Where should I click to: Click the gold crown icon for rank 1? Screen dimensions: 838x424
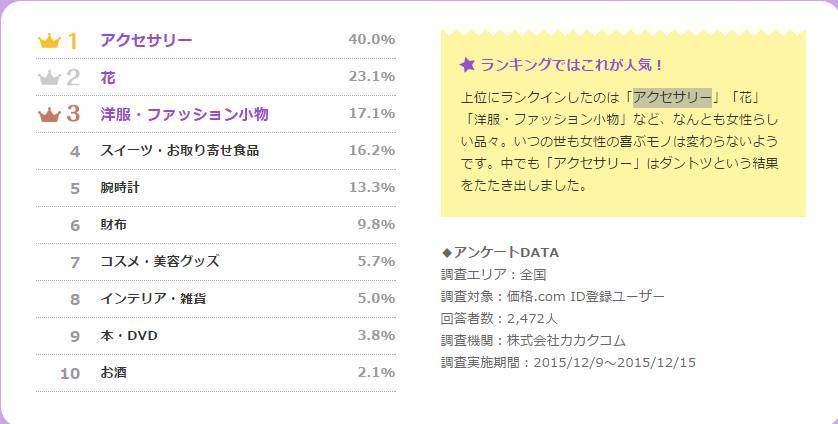[x=49, y=41]
